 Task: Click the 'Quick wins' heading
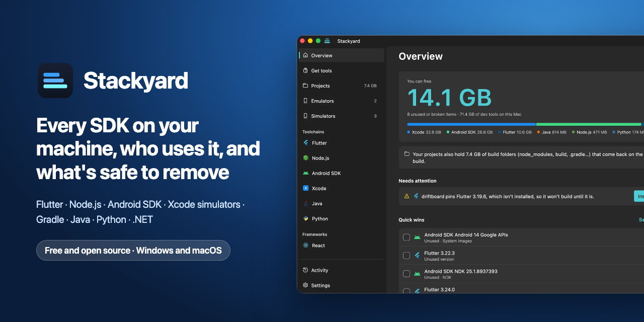[x=412, y=220]
